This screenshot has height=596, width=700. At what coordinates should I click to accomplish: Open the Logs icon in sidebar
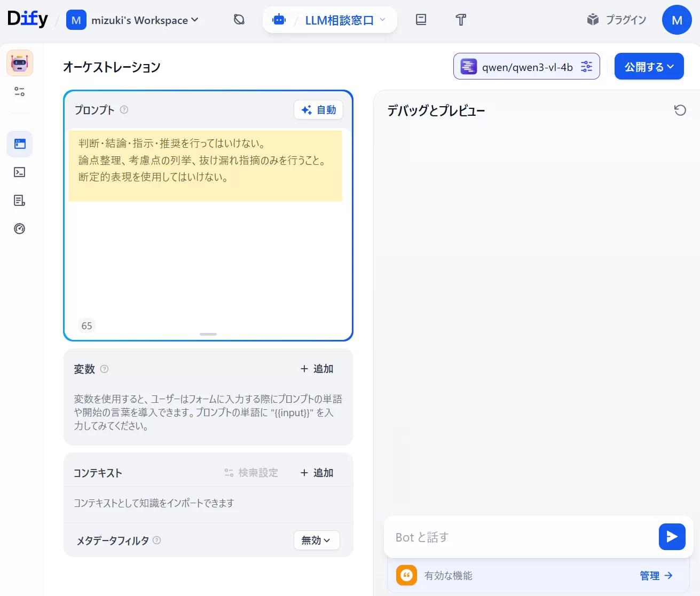(20, 201)
